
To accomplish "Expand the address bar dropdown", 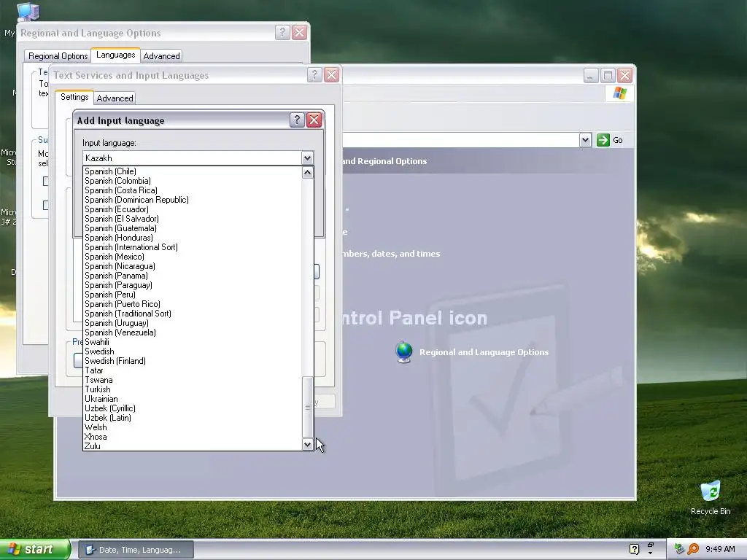I will point(586,140).
